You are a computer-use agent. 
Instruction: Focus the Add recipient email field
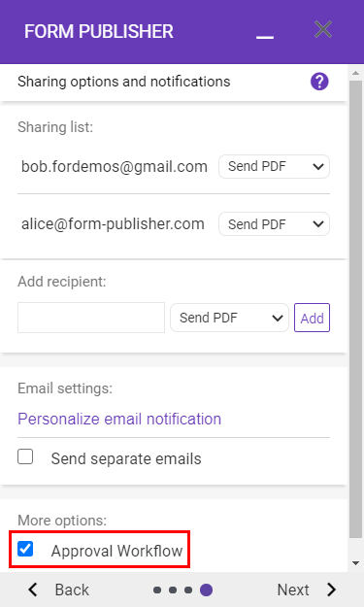coord(91,318)
